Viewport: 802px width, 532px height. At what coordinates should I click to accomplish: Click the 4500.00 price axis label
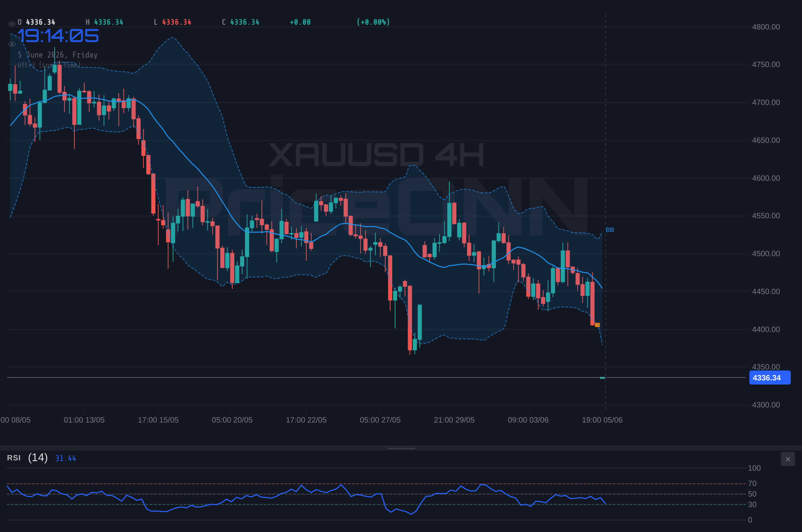[766, 254]
